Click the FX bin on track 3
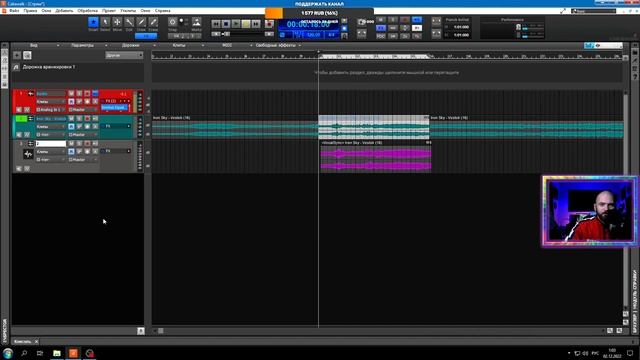Viewport: 640px width, 360px height. (116, 151)
